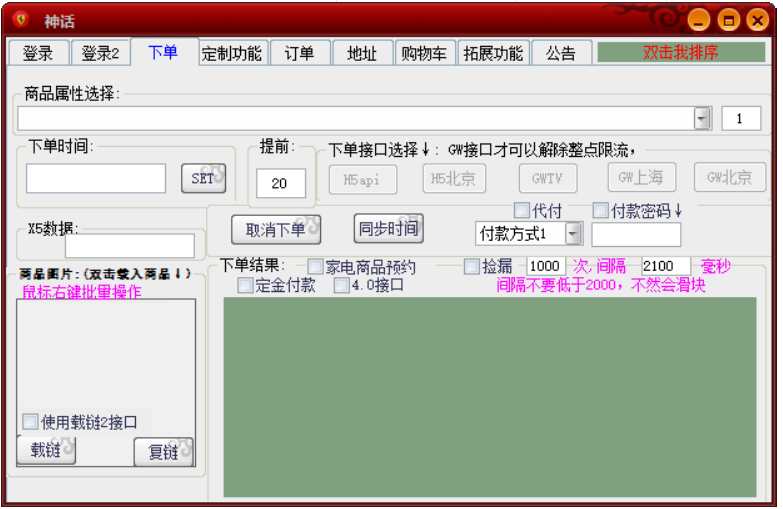Open the 付款方式1 dropdown
Image resolution: width=783 pixels, height=509 pixels.
(x=573, y=234)
